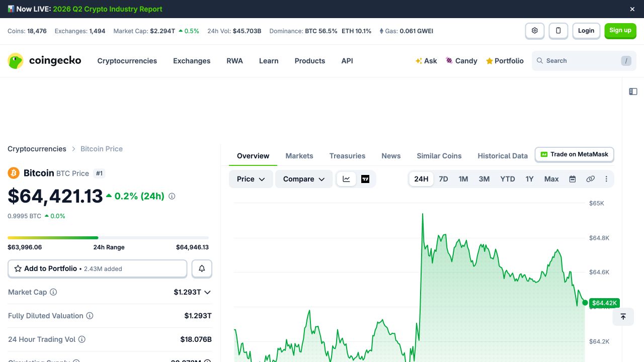
Task: Open the API menu item
Action: tap(347, 61)
